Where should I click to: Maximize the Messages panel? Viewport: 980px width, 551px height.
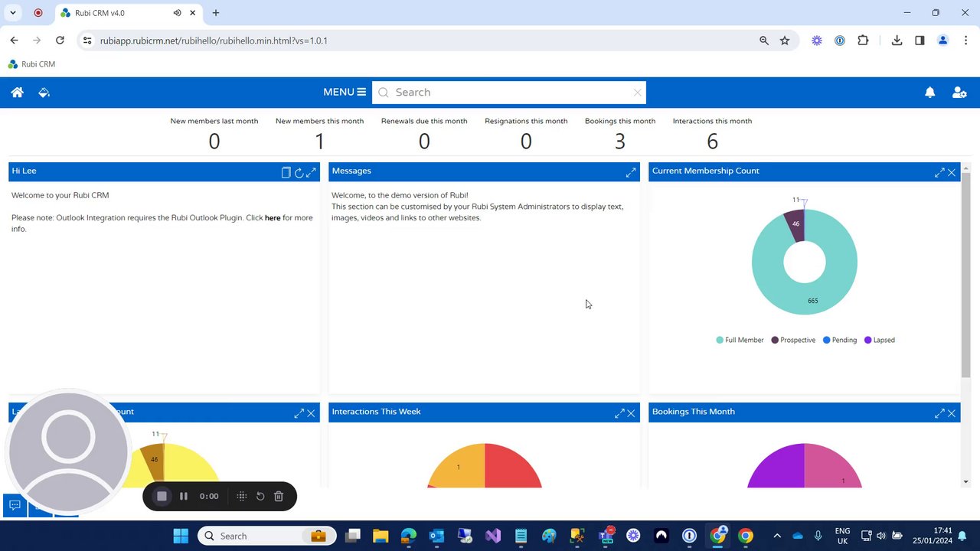click(x=631, y=173)
